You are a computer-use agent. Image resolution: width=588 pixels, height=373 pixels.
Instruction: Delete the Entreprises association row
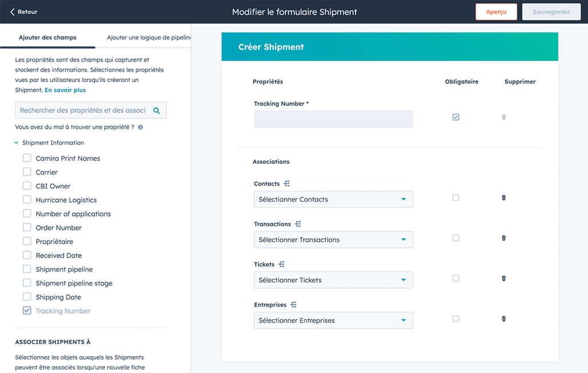click(x=504, y=319)
